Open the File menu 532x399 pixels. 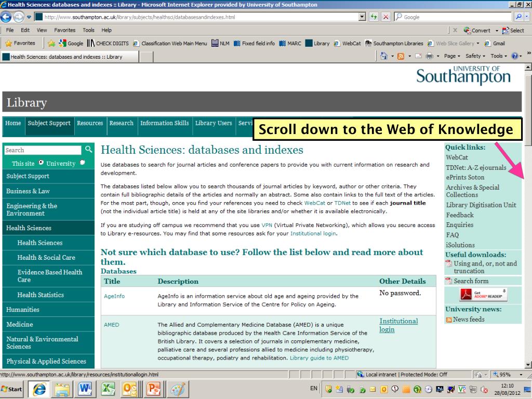coord(10,30)
